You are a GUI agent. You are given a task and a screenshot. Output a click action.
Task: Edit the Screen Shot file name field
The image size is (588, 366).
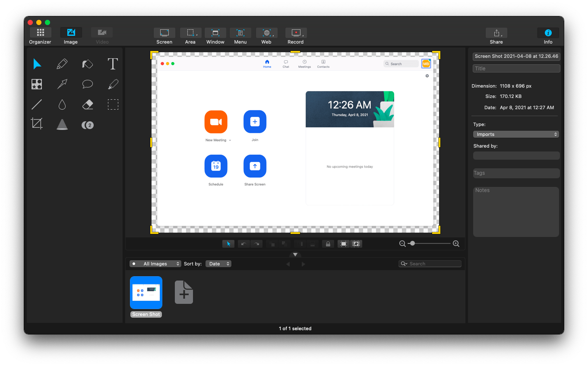pos(516,56)
